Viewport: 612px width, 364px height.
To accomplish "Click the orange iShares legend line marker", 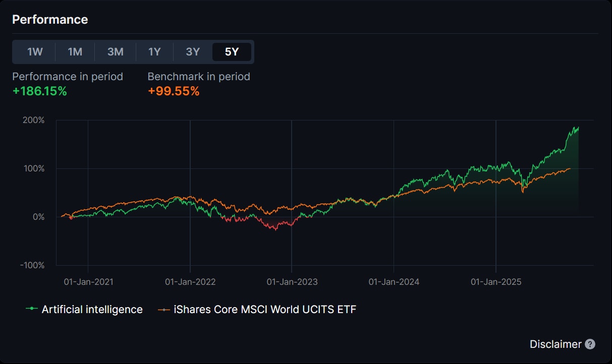I will [164, 309].
